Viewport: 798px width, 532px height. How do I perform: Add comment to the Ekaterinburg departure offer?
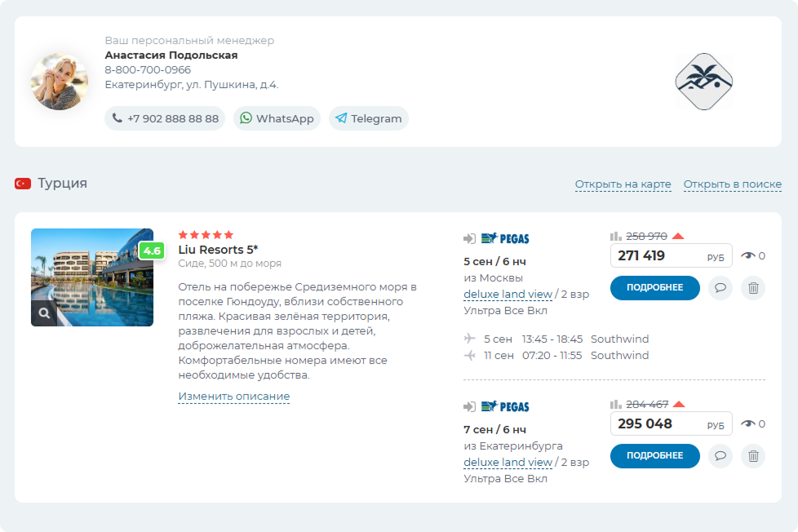tap(720, 456)
